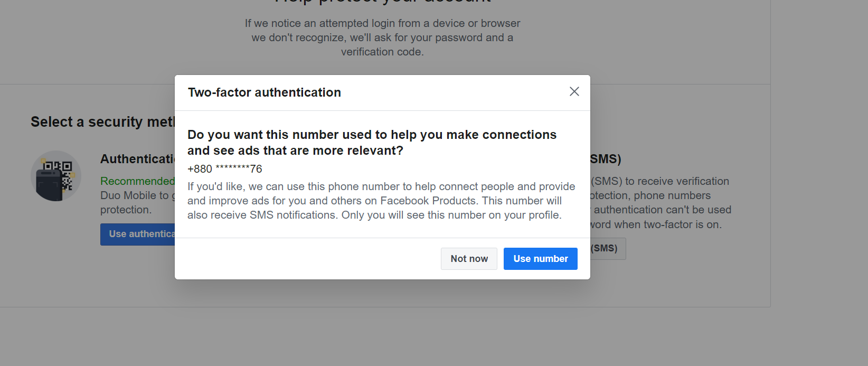Confirm with the Use number button
Screen dimensions: 868x366
(x=541, y=259)
